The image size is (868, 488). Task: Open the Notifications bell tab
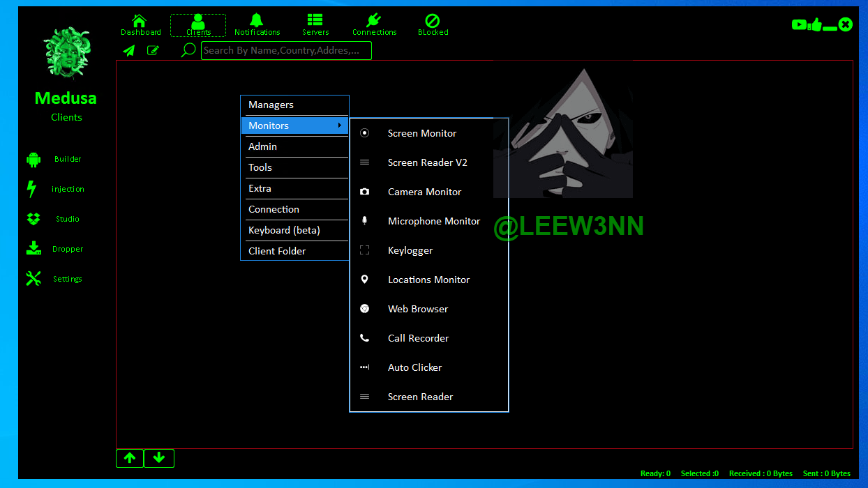(x=257, y=25)
